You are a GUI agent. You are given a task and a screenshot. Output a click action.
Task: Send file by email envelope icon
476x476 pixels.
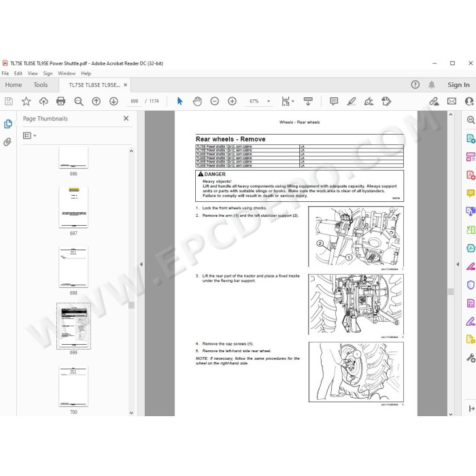pos(452,101)
